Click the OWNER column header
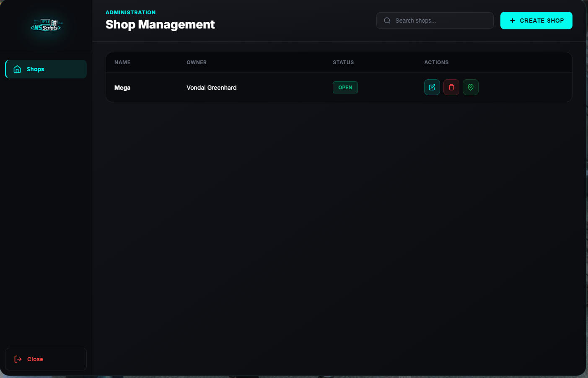 (197, 62)
